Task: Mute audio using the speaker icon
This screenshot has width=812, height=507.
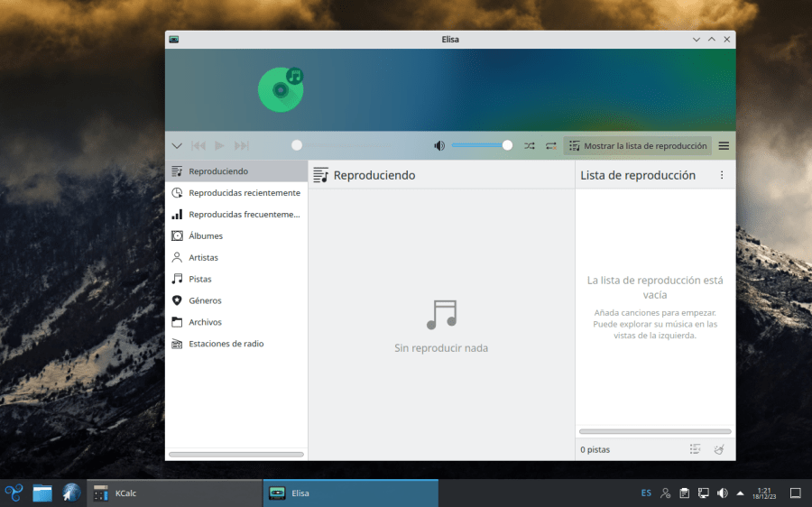Action: [439, 145]
